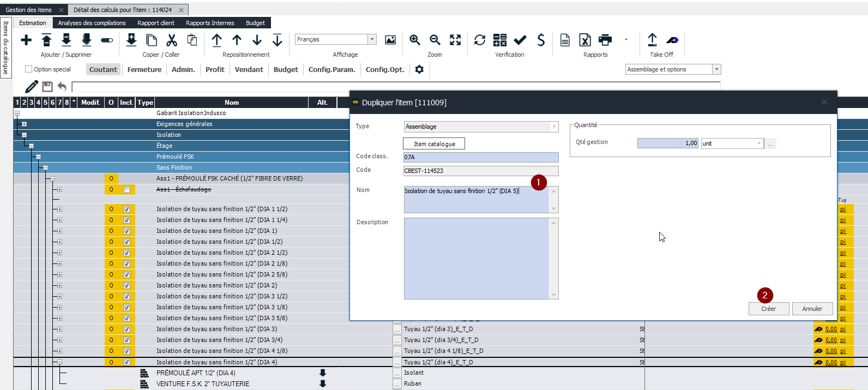Select the Fermeture tab
This screenshot has height=390, width=868.
pos(144,69)
